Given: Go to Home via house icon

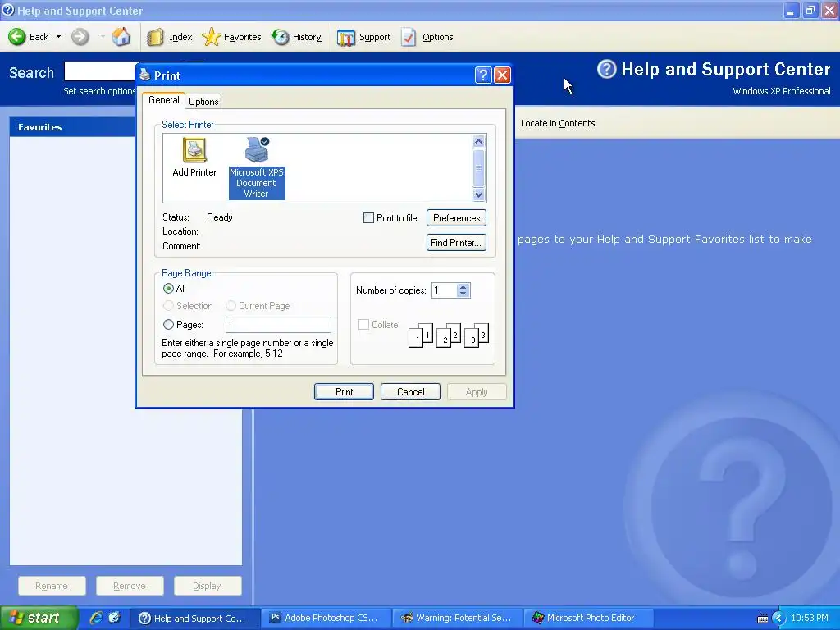Looking at the screenshot, I should point(121,37).
